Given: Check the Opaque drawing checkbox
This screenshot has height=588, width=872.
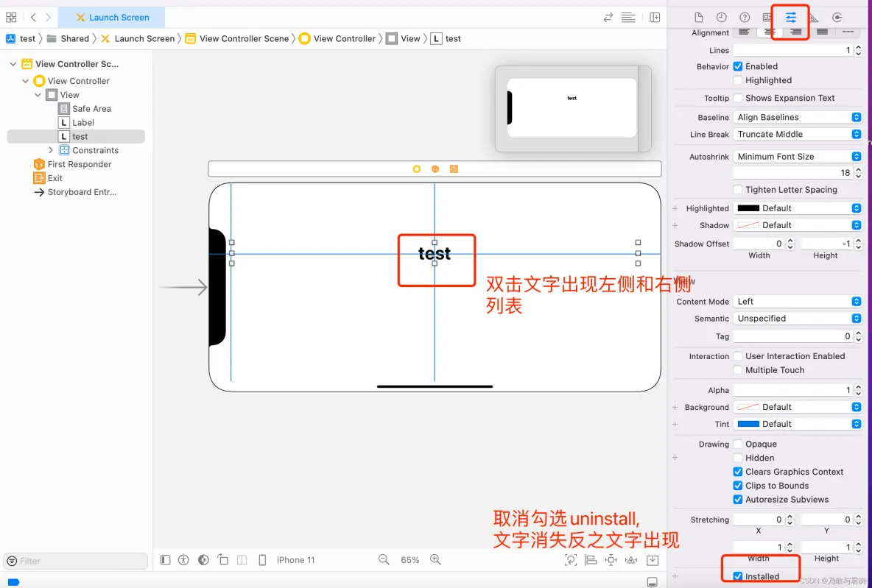Looking at the screenshot, I should (737, 444).
